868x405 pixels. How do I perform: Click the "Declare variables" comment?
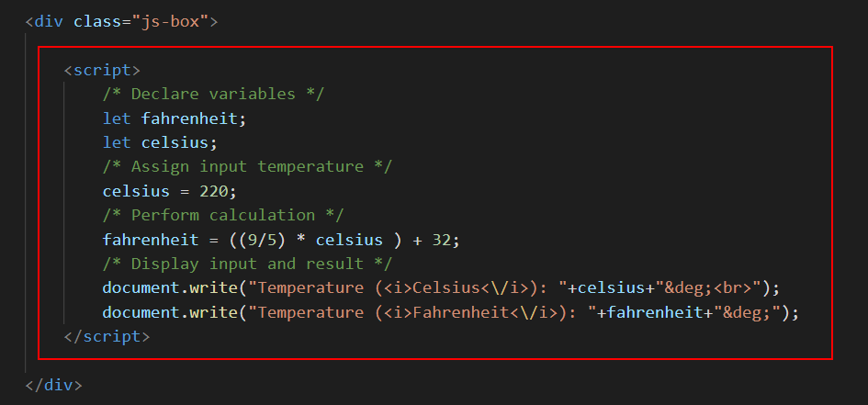213,94
